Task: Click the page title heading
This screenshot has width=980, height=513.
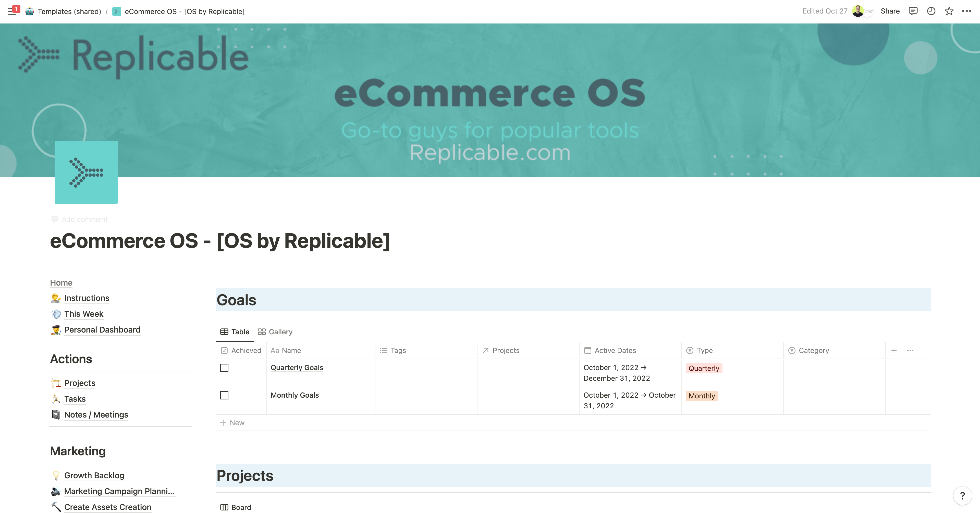Action: pos(220,241)
